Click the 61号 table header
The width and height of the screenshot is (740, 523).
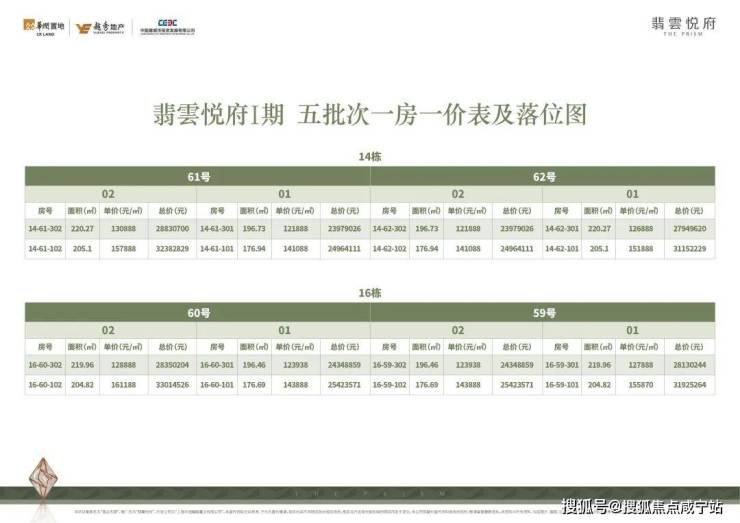[x=198, y=177]
